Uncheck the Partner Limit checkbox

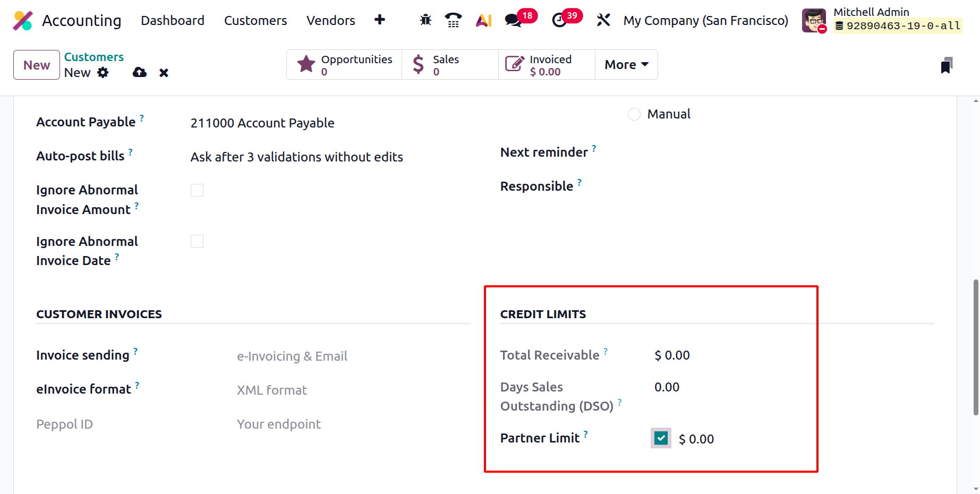point(661,438)
